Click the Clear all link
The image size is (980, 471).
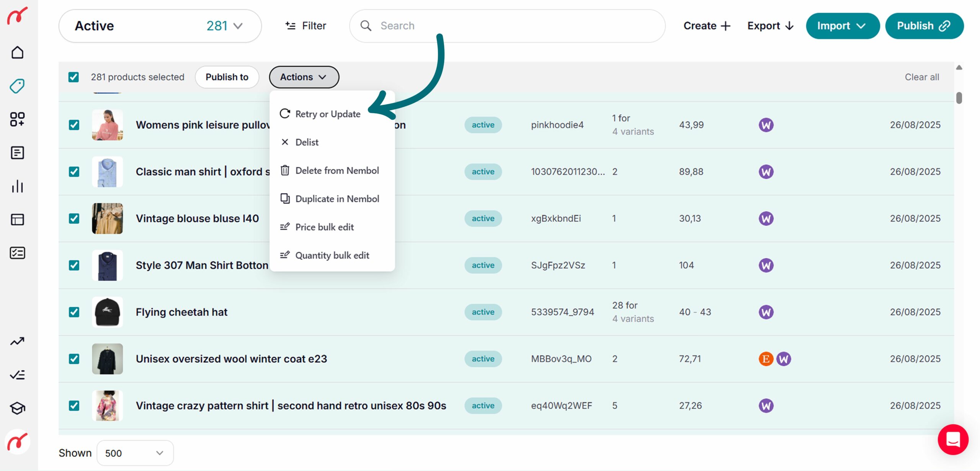[x=921, y=77]
